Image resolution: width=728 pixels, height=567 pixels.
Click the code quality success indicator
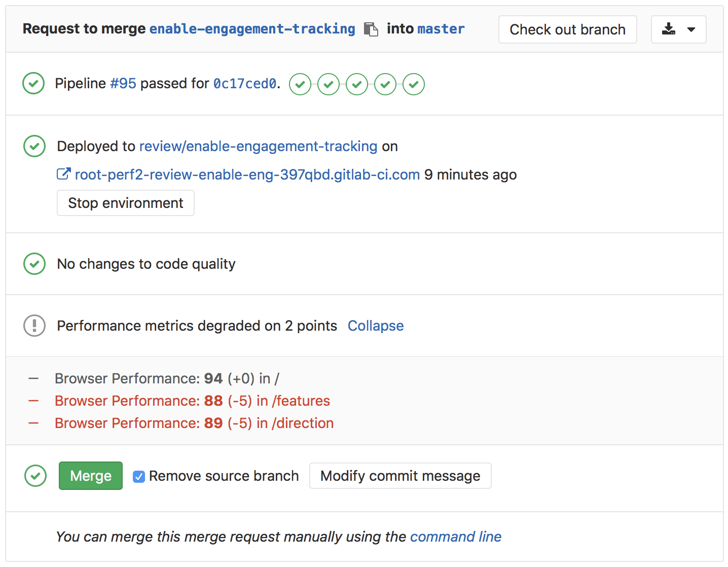34,264
